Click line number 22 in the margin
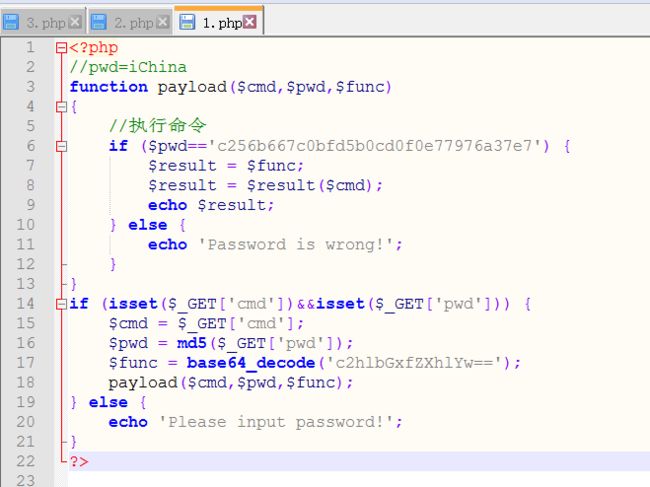The height and width of the screenshot is (487, 650). tap(25, 462)
